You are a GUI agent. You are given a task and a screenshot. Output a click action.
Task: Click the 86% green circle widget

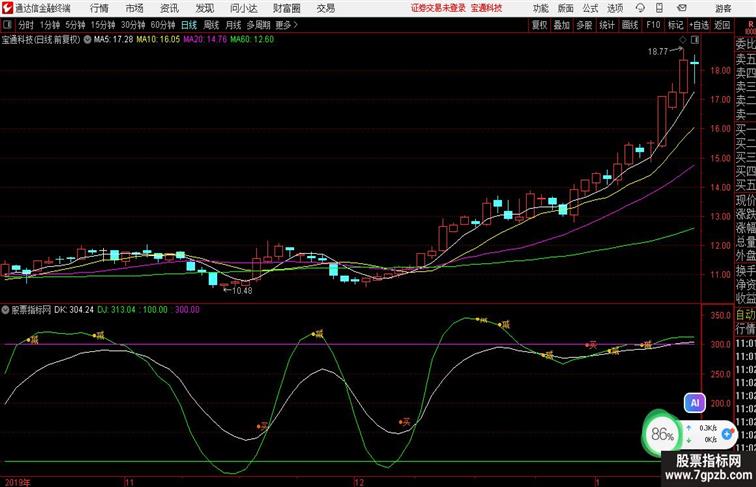pos(662,434)
